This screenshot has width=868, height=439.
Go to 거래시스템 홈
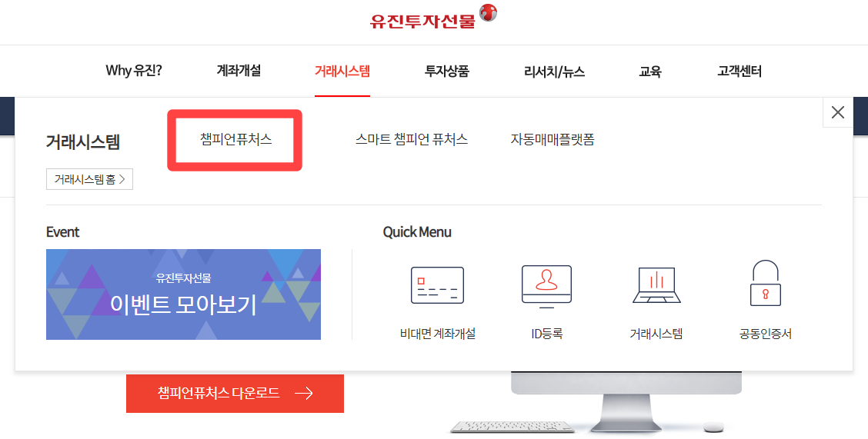pyautogui.click(x=90, y=179)
